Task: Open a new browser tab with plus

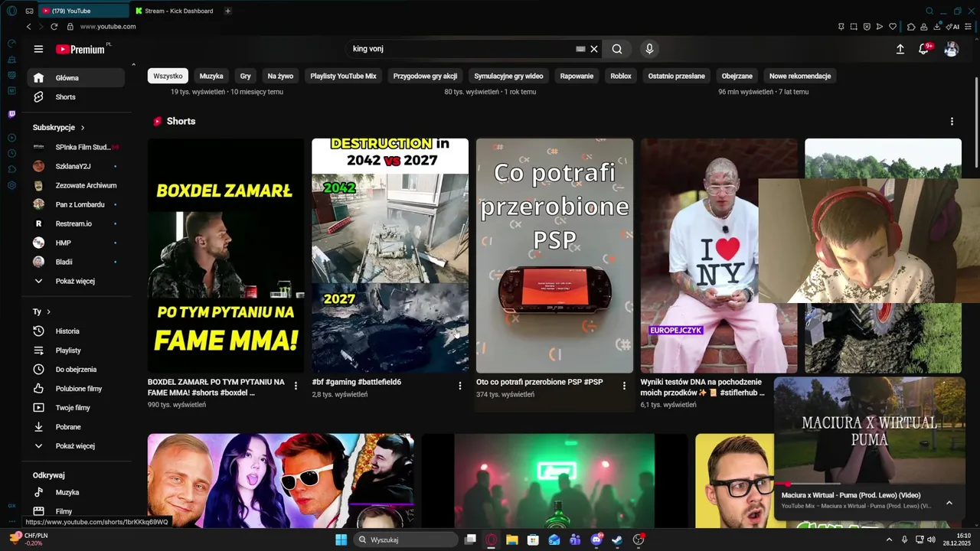Action: coord(228,11)
